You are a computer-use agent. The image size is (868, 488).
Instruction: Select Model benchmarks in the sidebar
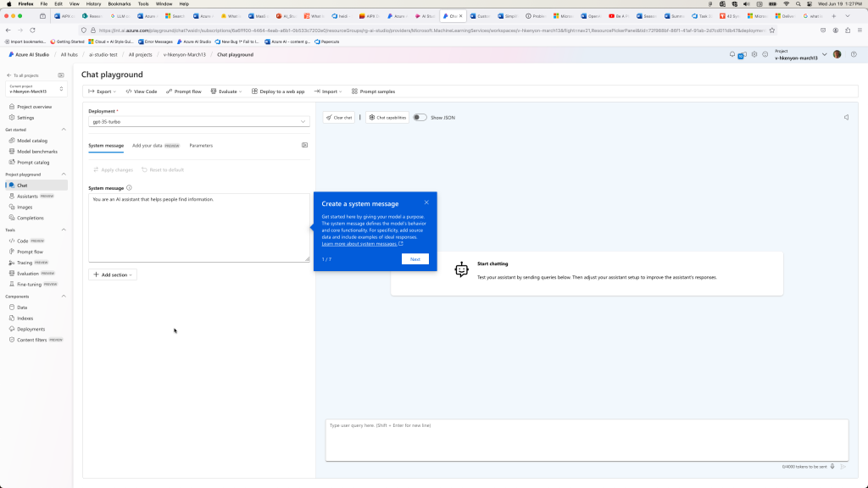37,151
